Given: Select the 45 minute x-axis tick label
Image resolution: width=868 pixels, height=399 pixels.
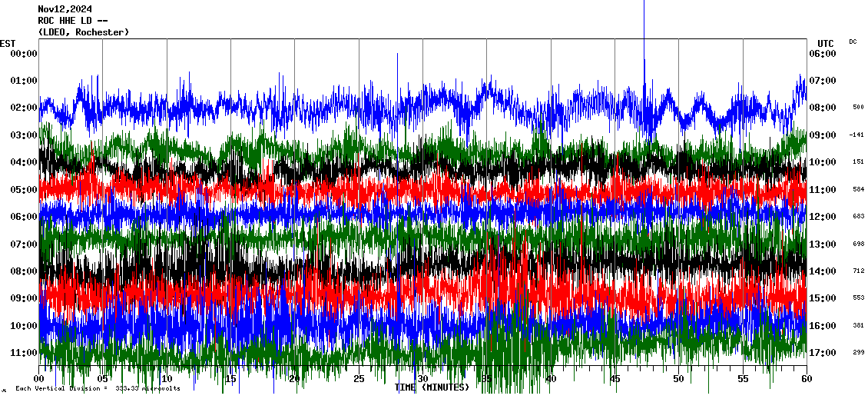Looking at the screenshot, I should pos(615,379).
